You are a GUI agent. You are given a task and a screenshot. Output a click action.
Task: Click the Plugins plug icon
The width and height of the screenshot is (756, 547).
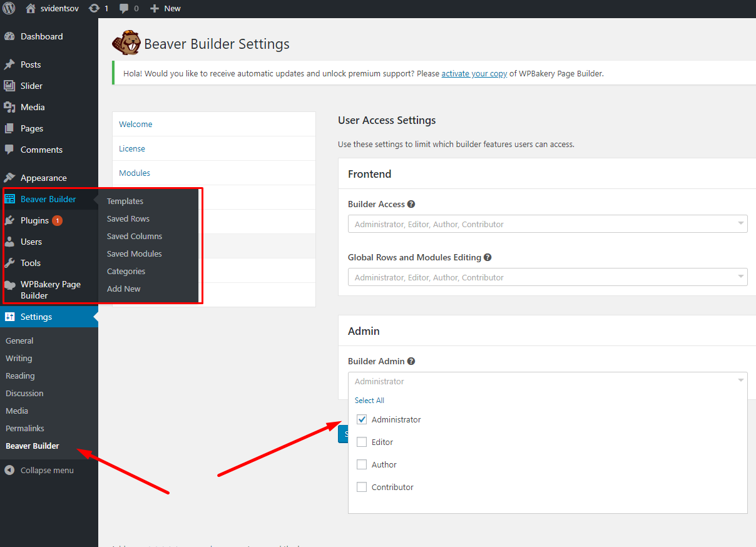9,220
